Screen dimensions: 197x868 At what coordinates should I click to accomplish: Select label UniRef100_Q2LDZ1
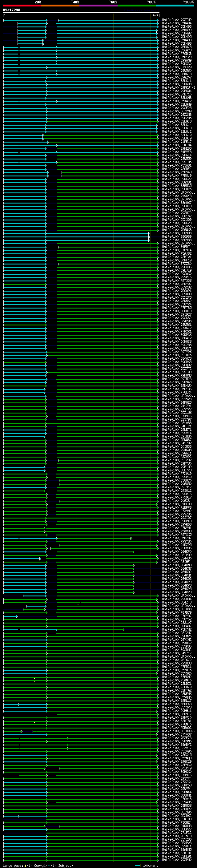click(x=177, y=684)
